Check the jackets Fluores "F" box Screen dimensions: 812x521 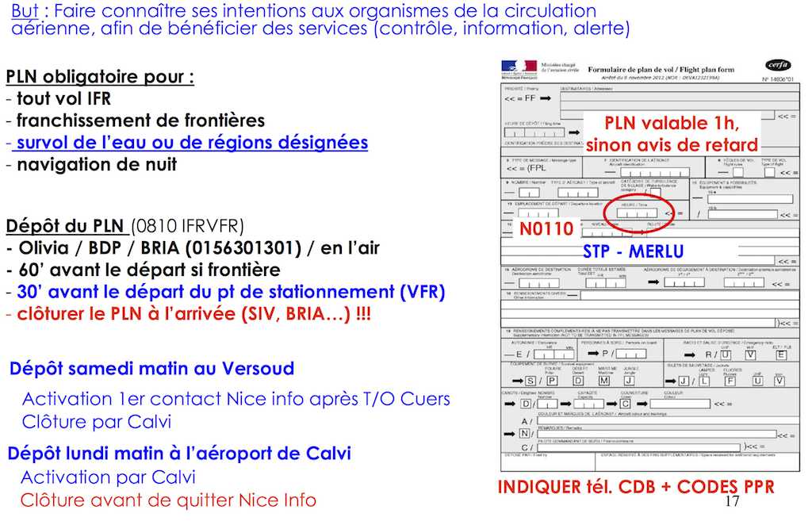(730, 381)
